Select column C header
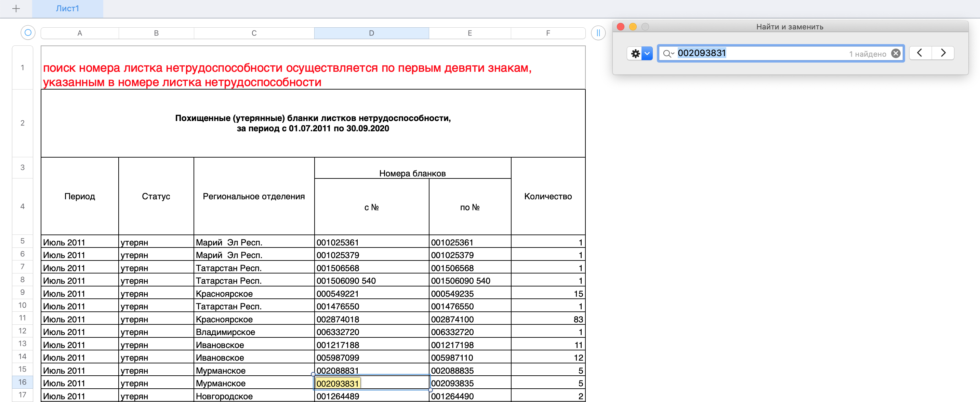 pos(254,33)
